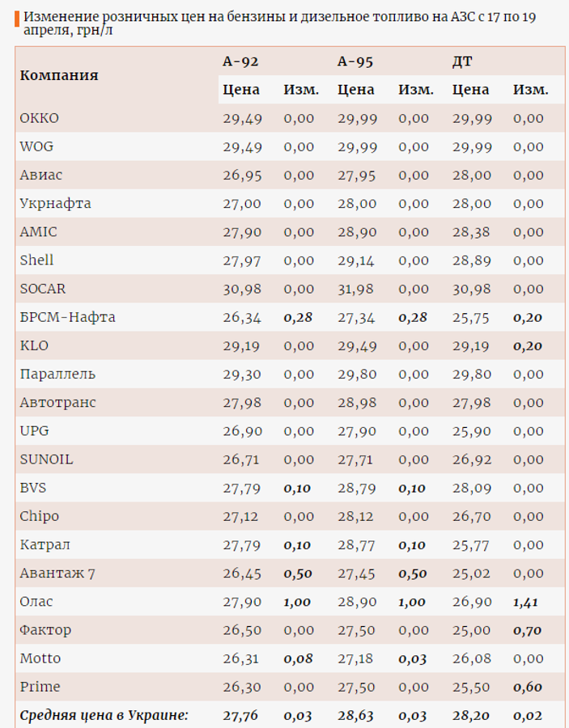The height and width of the screenshot is (728, 569).
Task: Click the Укрнафта company cell
Action: tap(55, 204)
